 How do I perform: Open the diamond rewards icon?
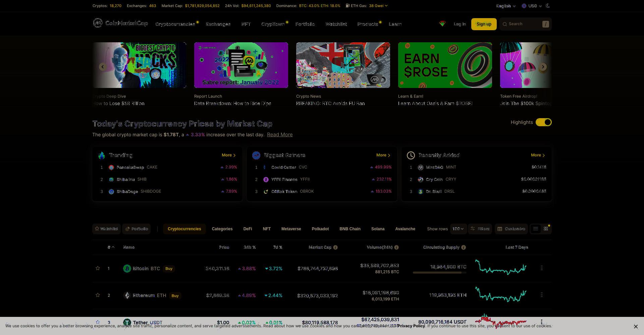pyautogui.click(x=442, y=23)
